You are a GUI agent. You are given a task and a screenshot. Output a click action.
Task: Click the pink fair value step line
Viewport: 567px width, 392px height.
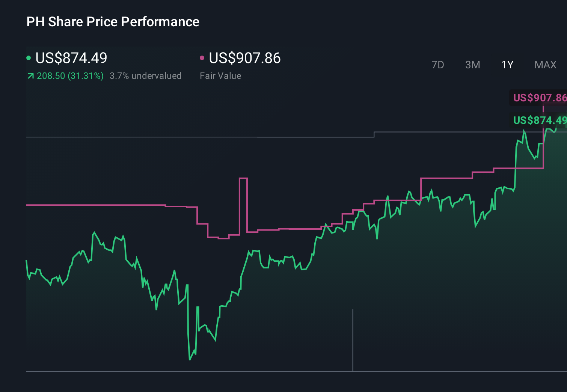[113, 205]
